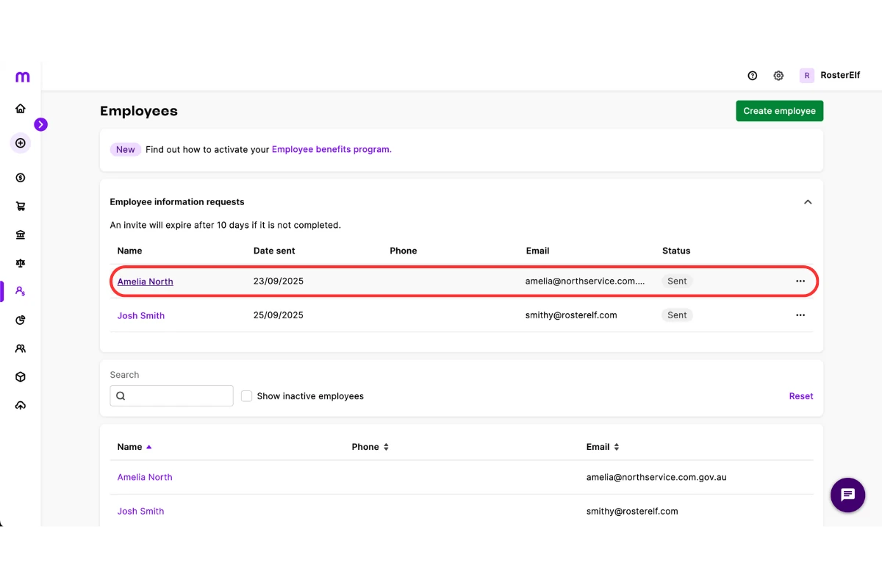Open the pie chart reports icon
Image resolution: width=882 pixels, height=588 pixels.
[x=21, y=320]
